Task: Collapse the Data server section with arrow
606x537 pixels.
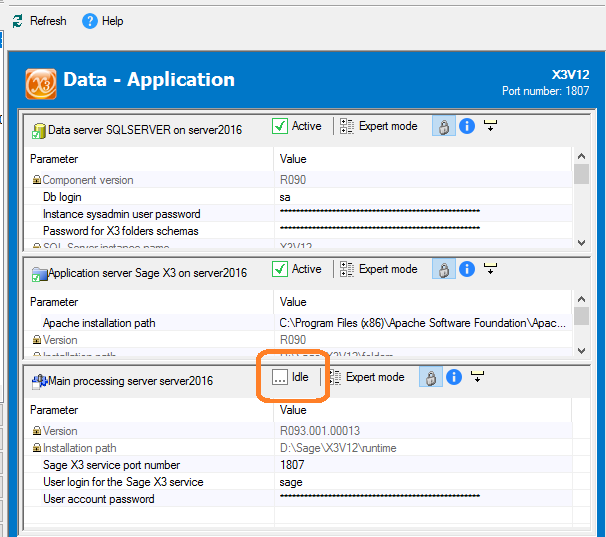Action: (491, 126)
